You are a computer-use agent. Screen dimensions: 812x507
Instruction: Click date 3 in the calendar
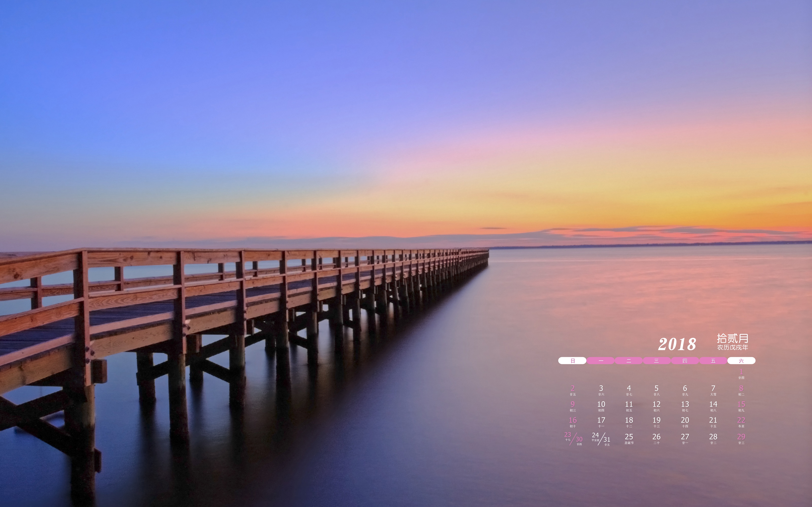[x=601, y=388]
